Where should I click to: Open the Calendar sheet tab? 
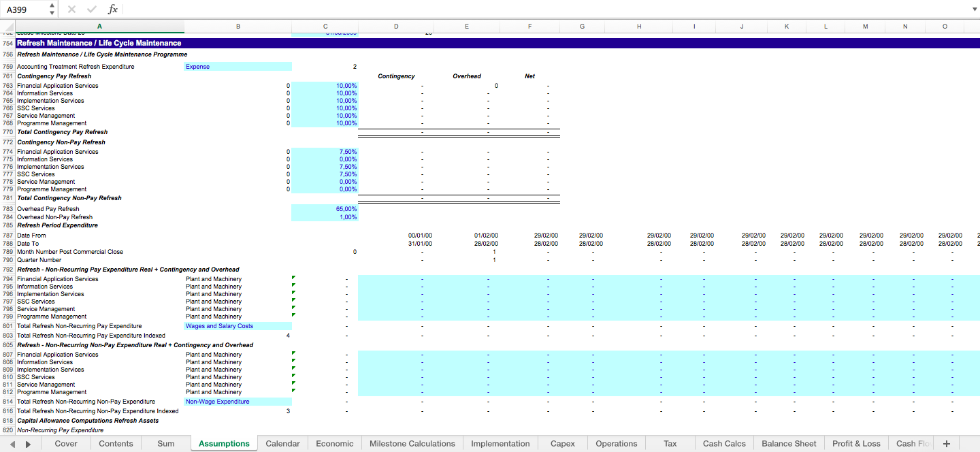tap(282, 444)
